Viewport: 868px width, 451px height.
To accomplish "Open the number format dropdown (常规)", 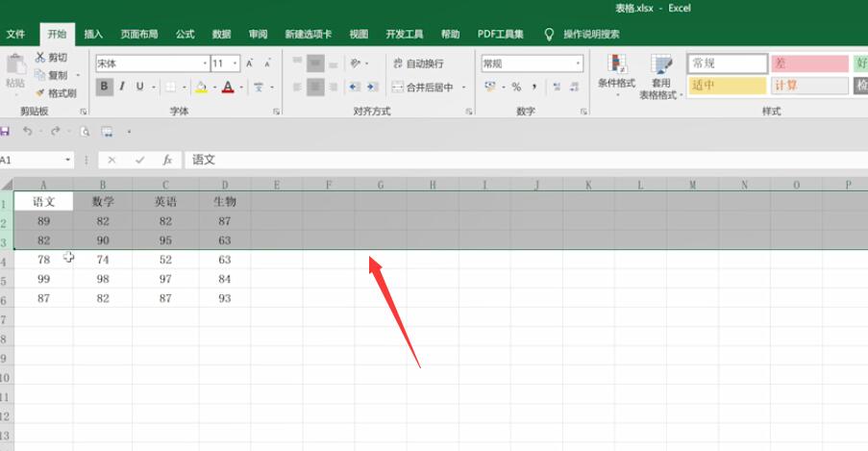I will point(578,63).
